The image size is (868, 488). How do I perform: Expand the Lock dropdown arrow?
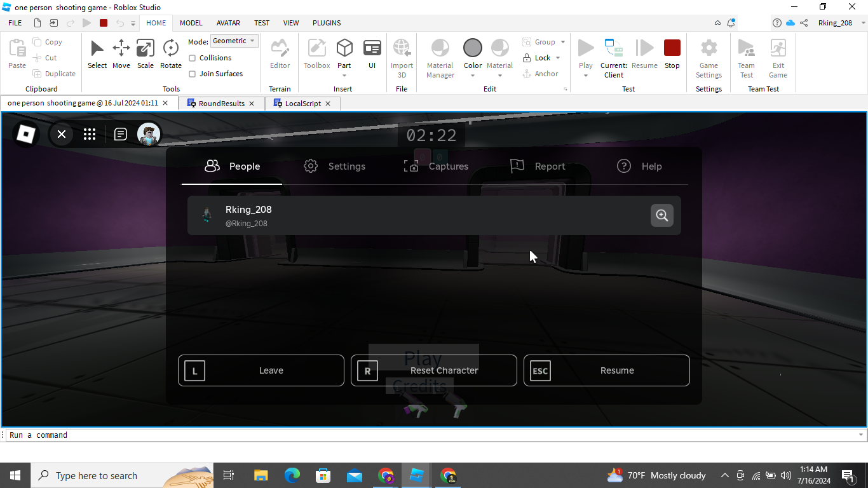(x=559, y=58)
